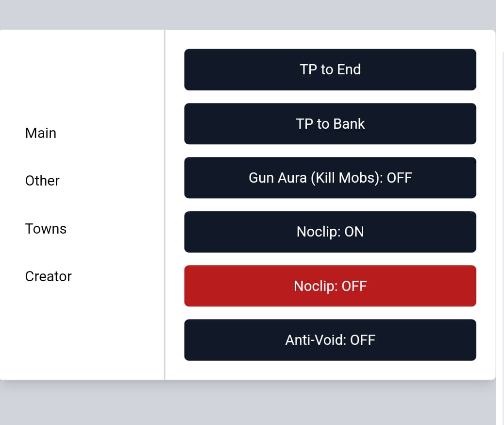This screenshot has height=425, width=504.
Task: Click the red Noclip: OFF button
Action: tap(330, 286)
